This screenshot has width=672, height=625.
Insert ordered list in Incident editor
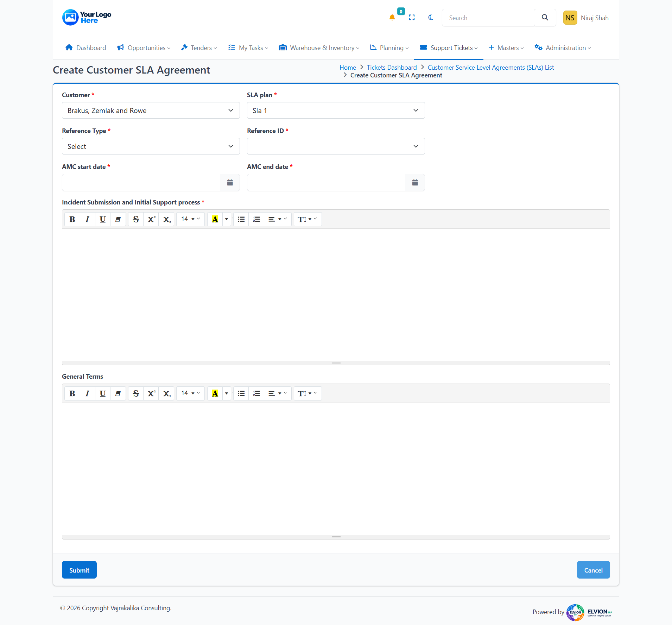(256, 219)
